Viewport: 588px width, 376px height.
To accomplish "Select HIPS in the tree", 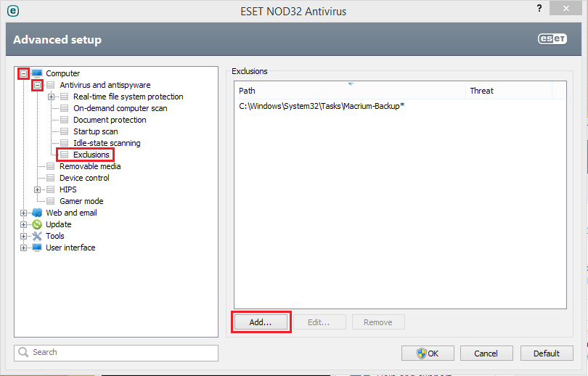I will tap(68, 189).
